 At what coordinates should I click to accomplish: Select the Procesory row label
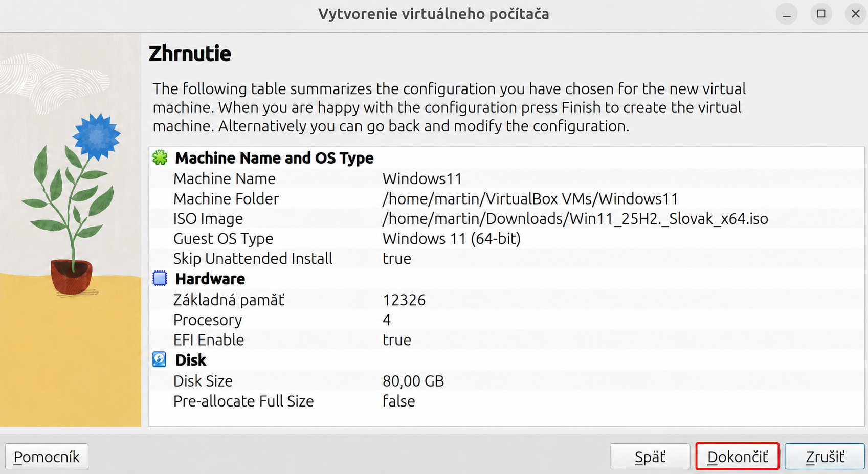click(208, 320)
